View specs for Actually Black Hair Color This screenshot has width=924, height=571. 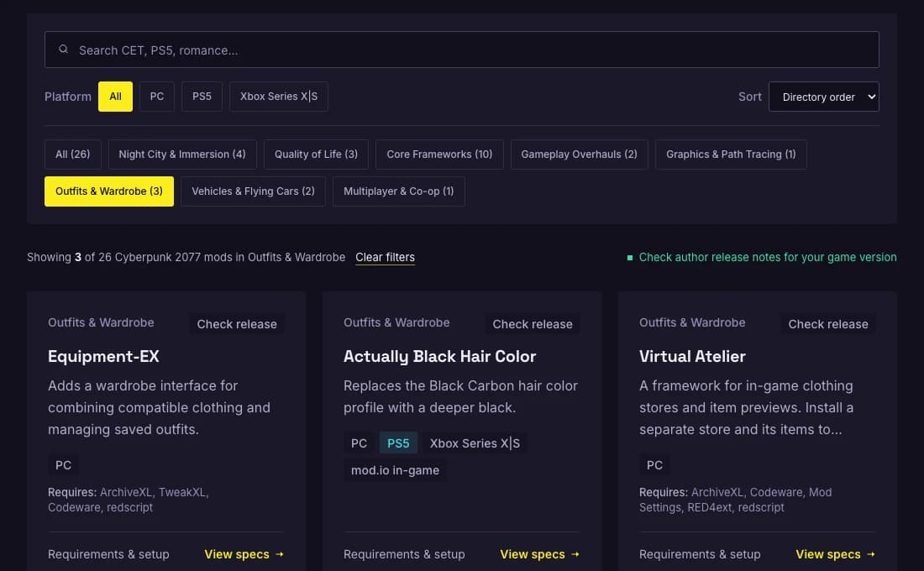540,554
